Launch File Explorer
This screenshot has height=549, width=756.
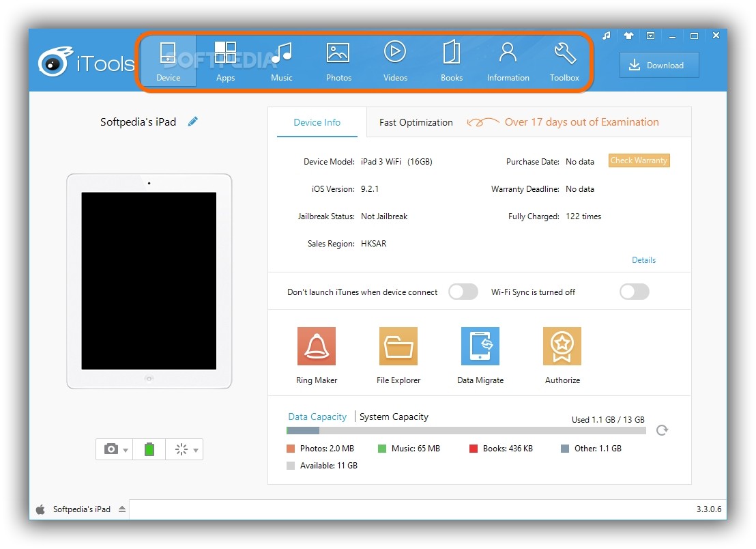point(398,356)
